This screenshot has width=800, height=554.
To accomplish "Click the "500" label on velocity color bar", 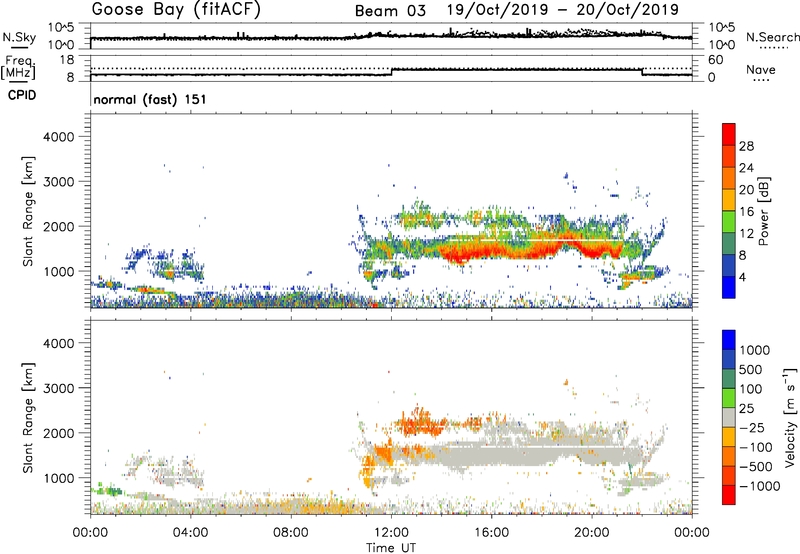I will pyautogui.click(x=749, y=370).
